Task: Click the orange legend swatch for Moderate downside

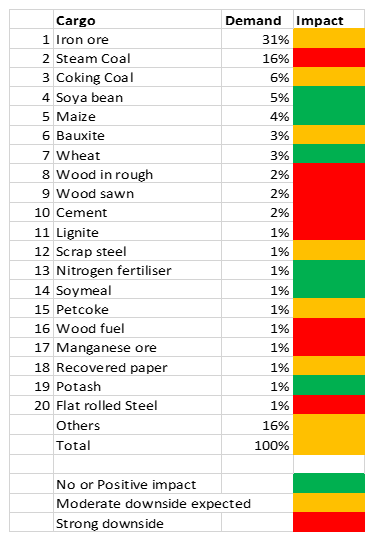Action: (x=329, y=503)
